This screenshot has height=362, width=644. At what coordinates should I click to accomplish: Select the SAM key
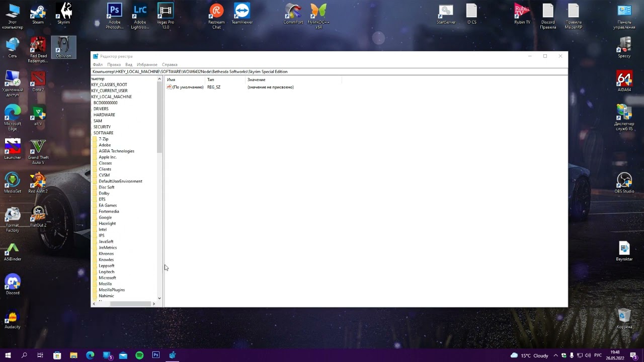[98, 121]
